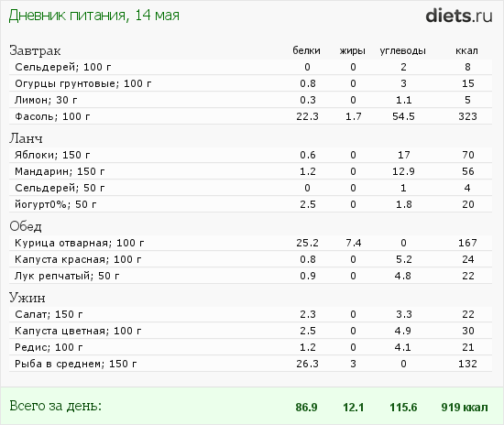Viewport: 504px width, 425px height.
Task: Select row 'йогурт0%; 50 г'
Action: pos(250,204)
